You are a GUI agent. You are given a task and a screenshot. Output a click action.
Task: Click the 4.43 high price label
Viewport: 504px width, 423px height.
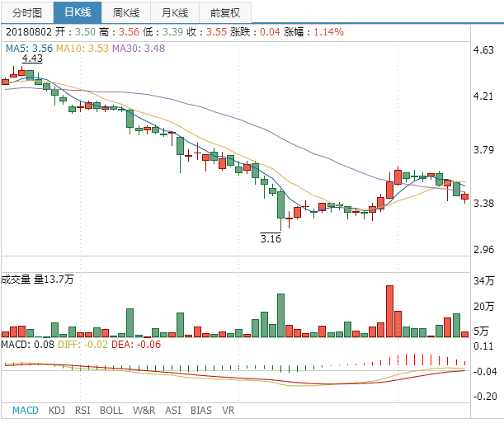pyautogui.click(x=32, y=59)
